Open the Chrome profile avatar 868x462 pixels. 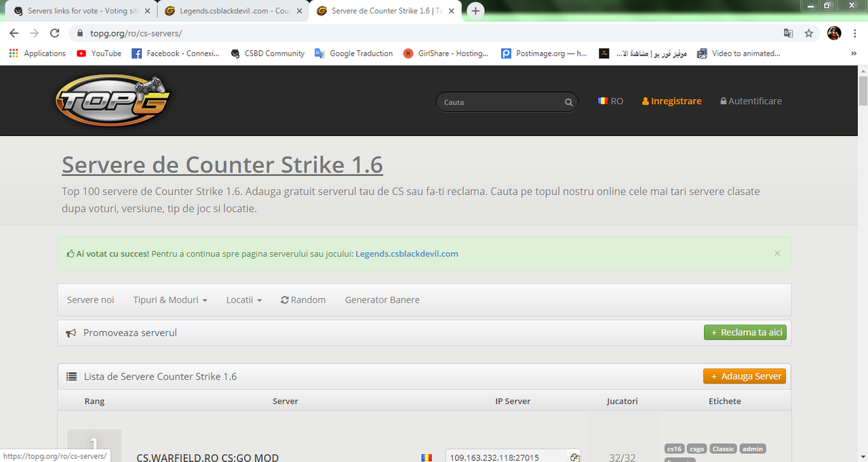click(834, 33)
